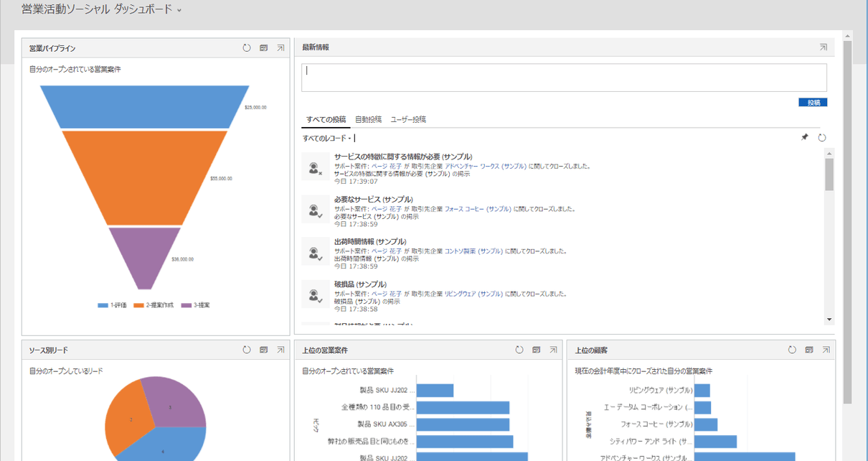The image size is (868, 461).
Task: Enlarge the ソース別リード panel
Action: [x=280, y=350]
